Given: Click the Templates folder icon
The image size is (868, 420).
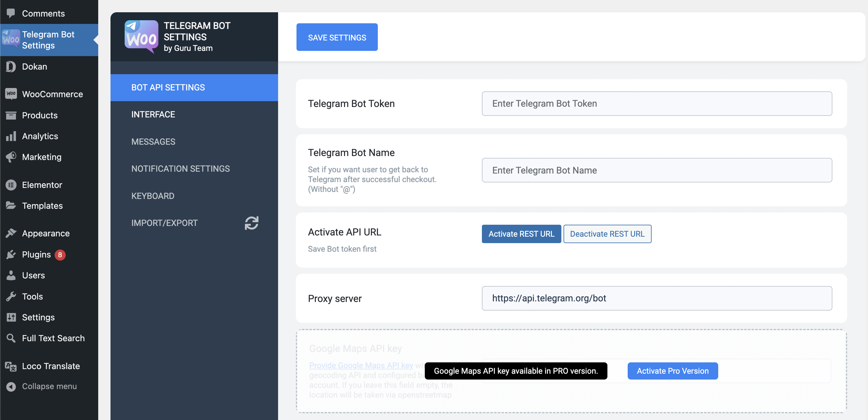Looking at the screenshot, I should click(11, 205).
